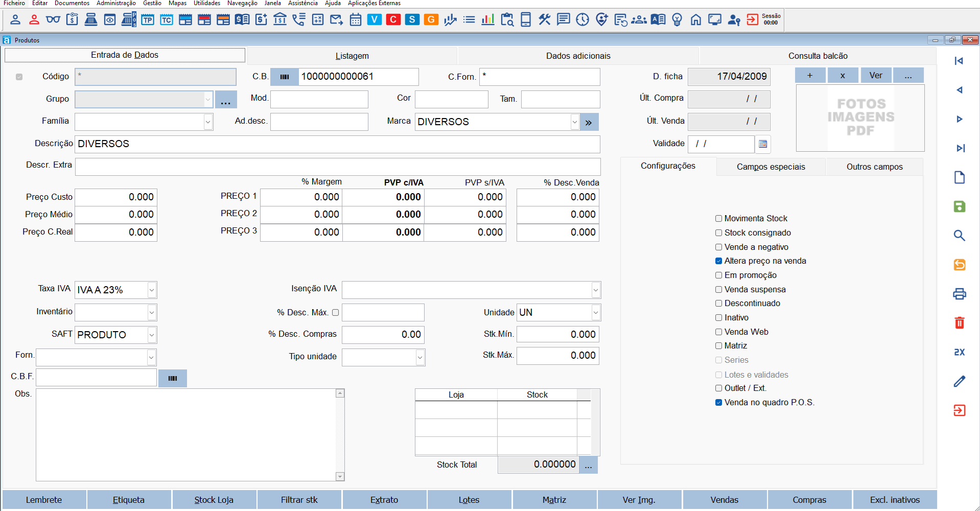Open the calendar icon in top toolbar

(356, 20)
